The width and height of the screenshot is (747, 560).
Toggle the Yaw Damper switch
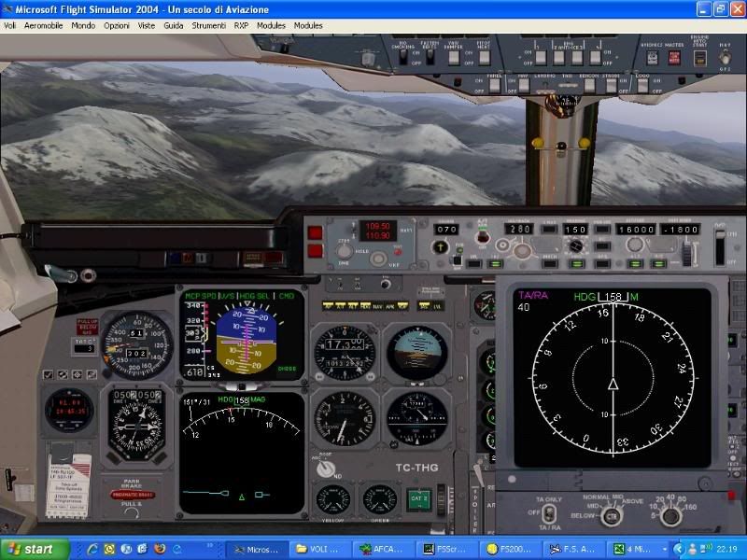point(454,58)
